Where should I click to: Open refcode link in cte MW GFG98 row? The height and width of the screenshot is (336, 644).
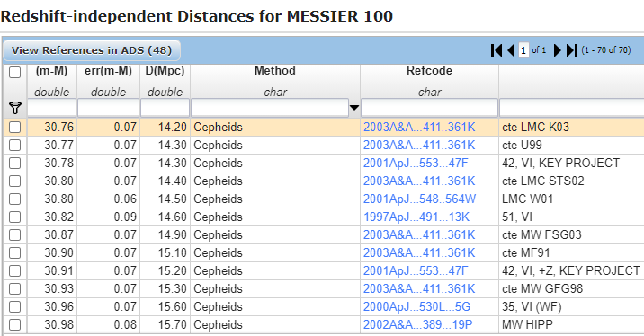[x=419, y=289]
